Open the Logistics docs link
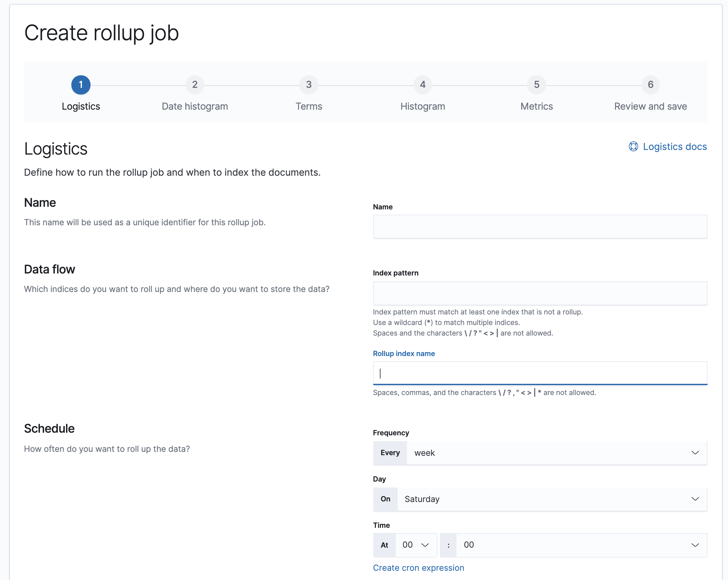Image resolution: width=728 pixels, height=580 pixels. tap(674, 147)
